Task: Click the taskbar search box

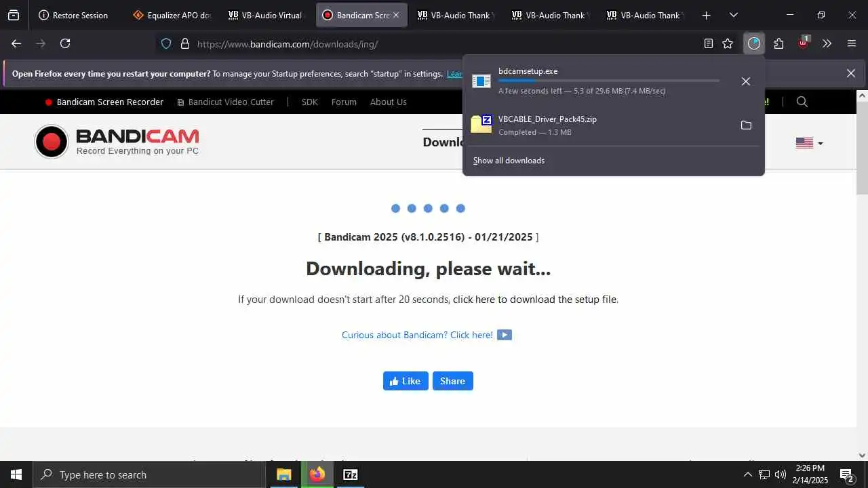Action: point(149,474)
